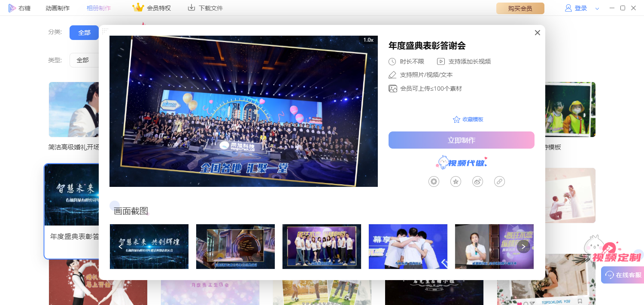Screen dimensions: 644x305
Task: Click the star icon beside 收藏模板
Action: point(456,119)
